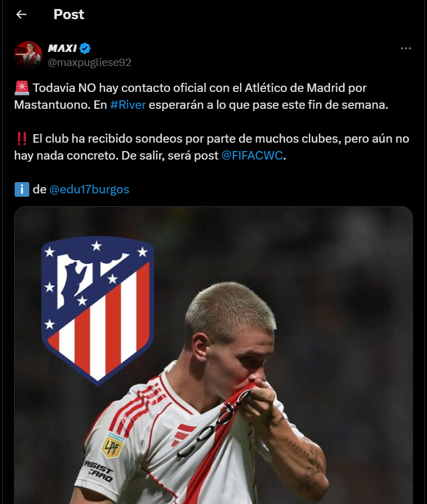Open MAXI's profile picture avatar
The image size is (427, 504).
coord(28,55)
